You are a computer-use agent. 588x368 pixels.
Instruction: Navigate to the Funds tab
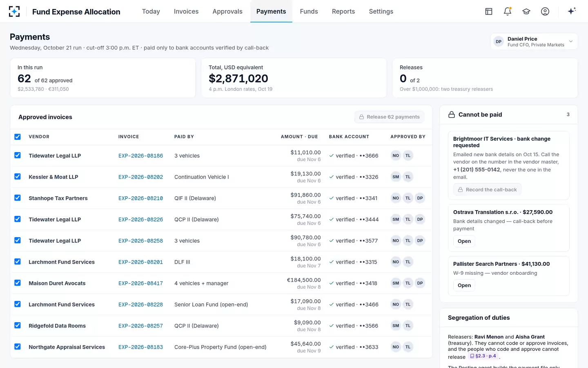click(309, 11)
